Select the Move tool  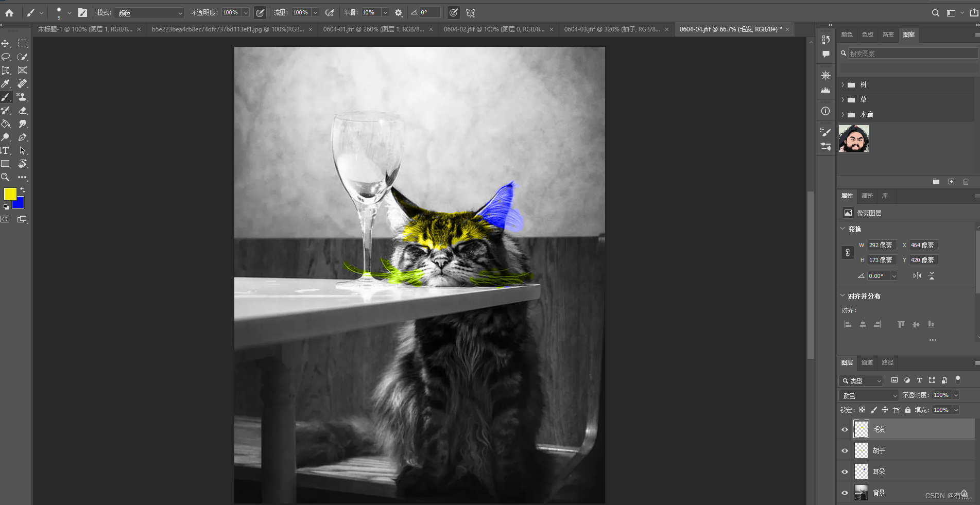6,44
